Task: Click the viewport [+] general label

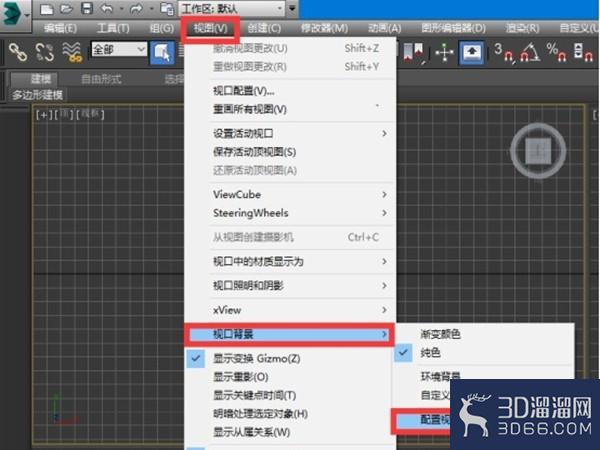Action: pos(42,114)
